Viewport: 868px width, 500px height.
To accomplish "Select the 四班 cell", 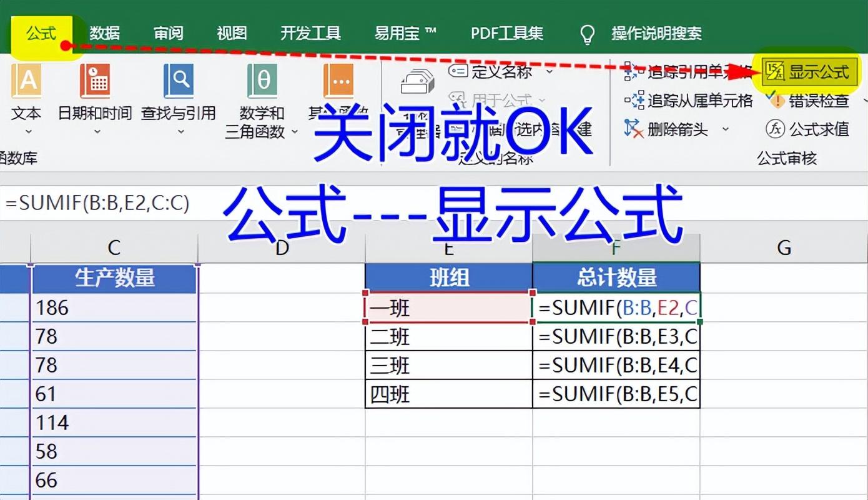I will tap(449, 394).
